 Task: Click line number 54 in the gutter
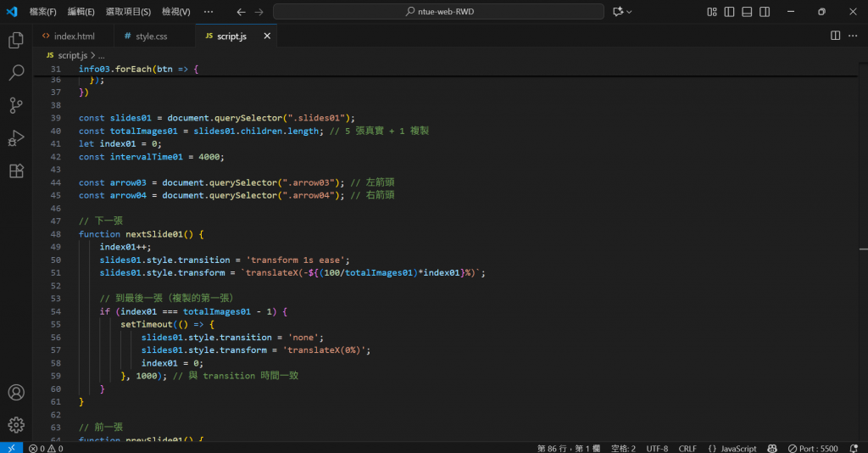click(55, 312)
